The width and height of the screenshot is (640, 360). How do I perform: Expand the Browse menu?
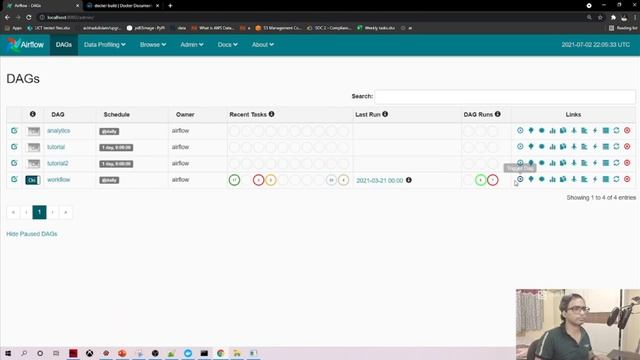click(x=153, y=44)
